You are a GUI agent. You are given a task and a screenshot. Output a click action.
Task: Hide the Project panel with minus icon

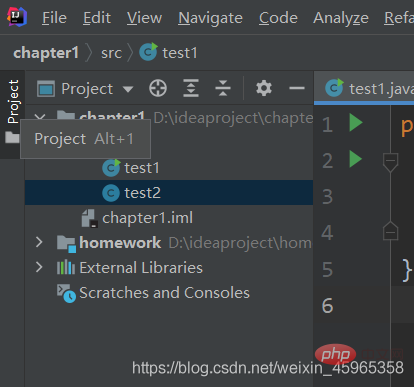pyautogui.click(x=297, y=88)
